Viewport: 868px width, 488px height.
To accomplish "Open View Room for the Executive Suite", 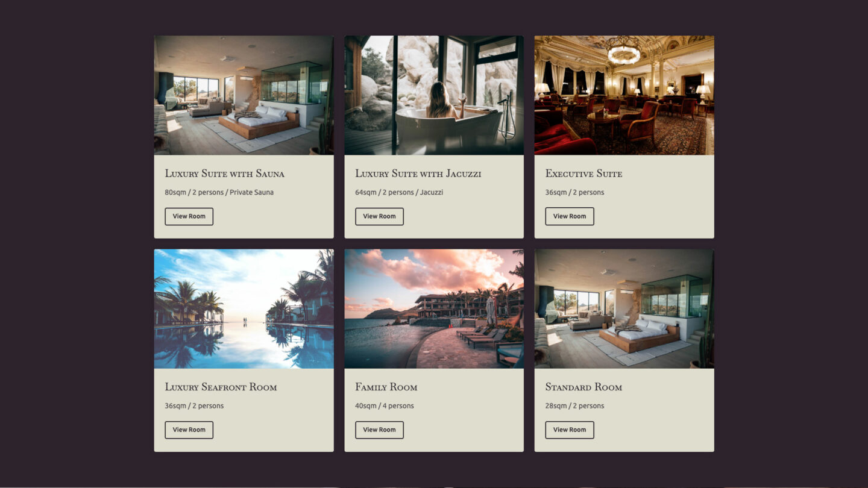I will click(x=570, y=216).
